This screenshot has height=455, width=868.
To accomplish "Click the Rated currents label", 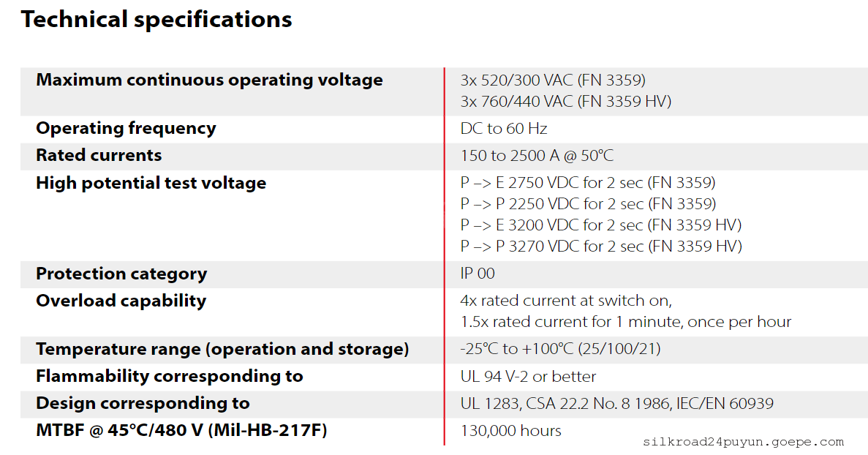I will coord(99,155).
